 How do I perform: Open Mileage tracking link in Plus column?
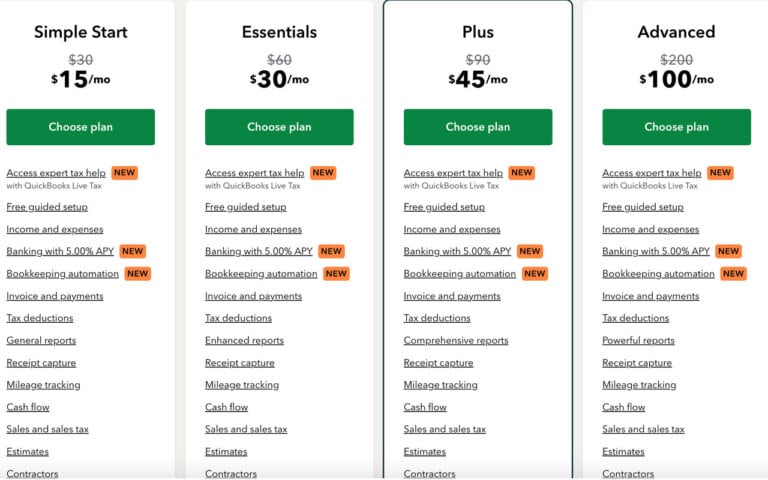coord(440,385)
